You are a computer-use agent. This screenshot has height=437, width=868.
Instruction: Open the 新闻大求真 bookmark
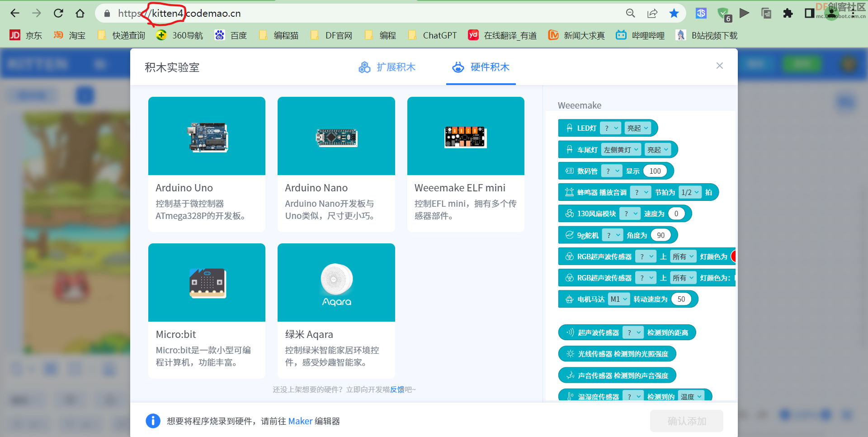(577, 35)
